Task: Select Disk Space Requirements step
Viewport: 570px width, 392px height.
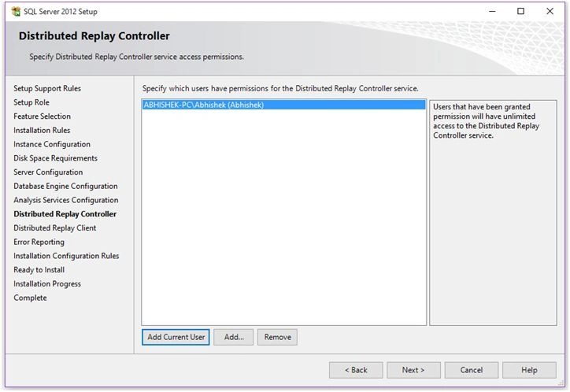Action: click(x=56, y=158)
